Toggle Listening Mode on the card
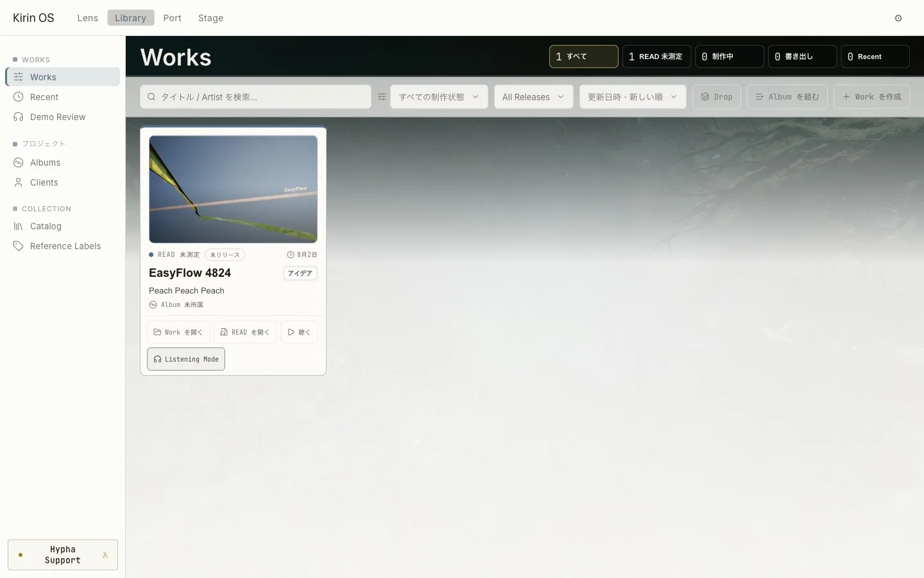 (186, 359)
